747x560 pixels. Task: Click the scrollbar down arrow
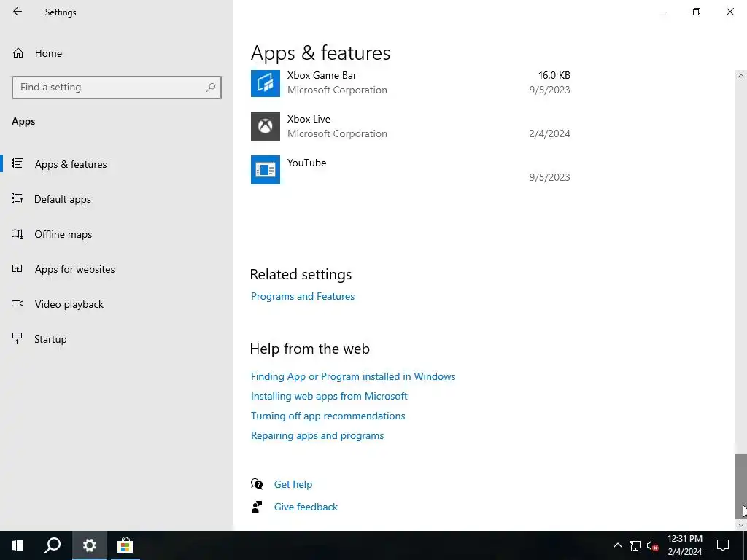pyautogui.click(x=741, y=525)
